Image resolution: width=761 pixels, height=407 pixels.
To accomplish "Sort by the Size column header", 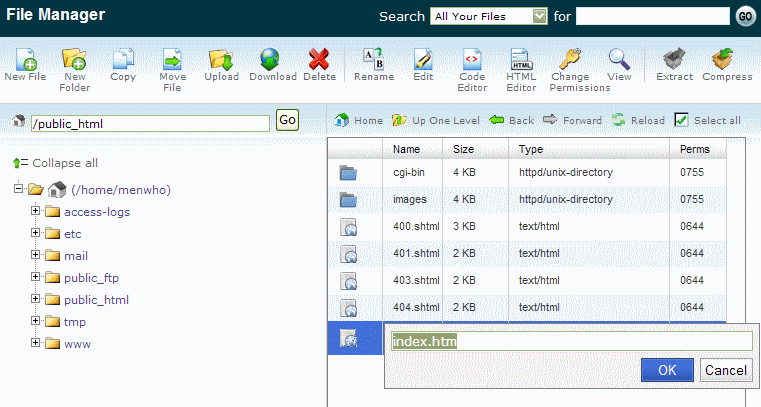I will 463,149.
